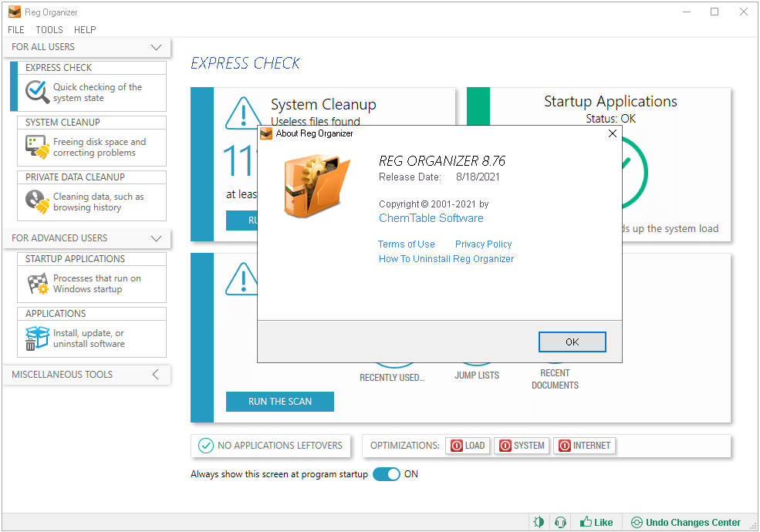Click the thumbs-up Like icon

click(x=586, y=521)
